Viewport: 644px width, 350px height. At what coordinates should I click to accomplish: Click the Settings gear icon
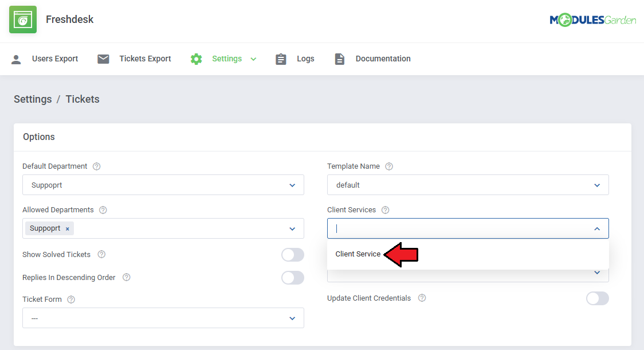(197, 59)
